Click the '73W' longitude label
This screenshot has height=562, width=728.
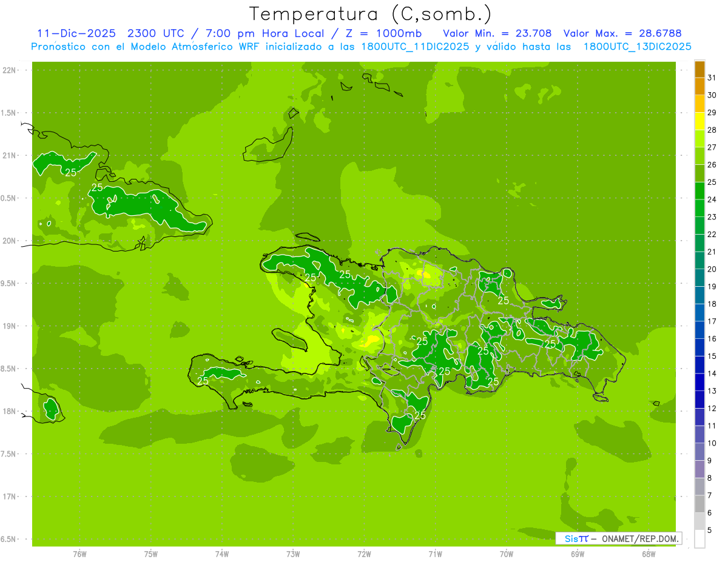point(293,554)
